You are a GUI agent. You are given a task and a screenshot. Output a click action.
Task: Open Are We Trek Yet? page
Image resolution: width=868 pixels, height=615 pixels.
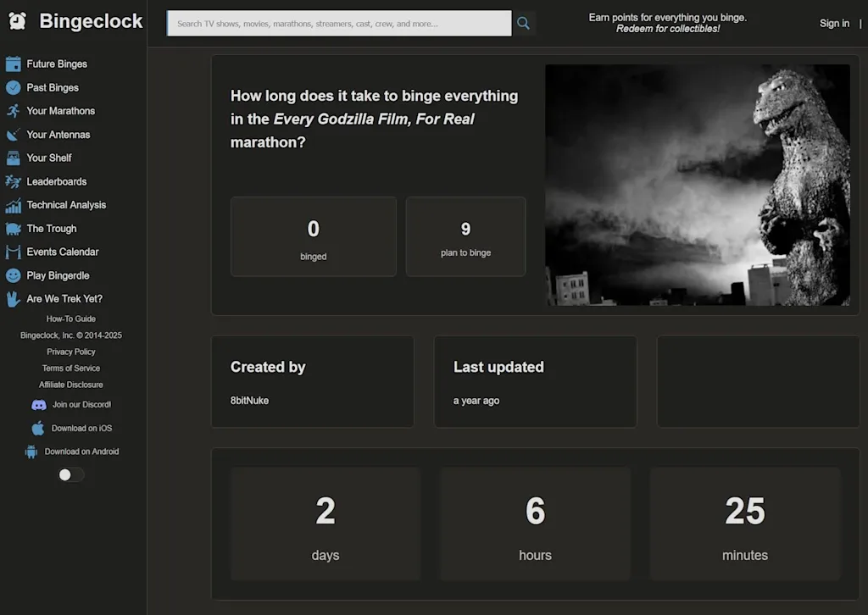(64, 299)
